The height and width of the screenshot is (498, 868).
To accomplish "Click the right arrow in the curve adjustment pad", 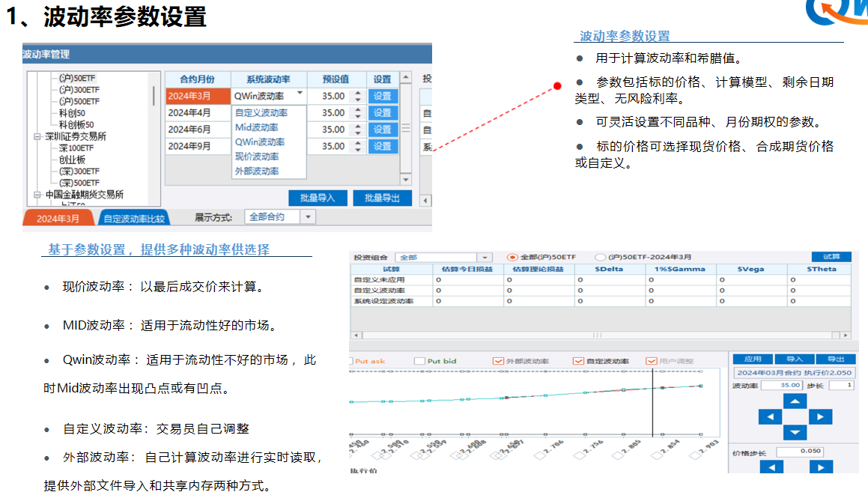I will point(821,416).
